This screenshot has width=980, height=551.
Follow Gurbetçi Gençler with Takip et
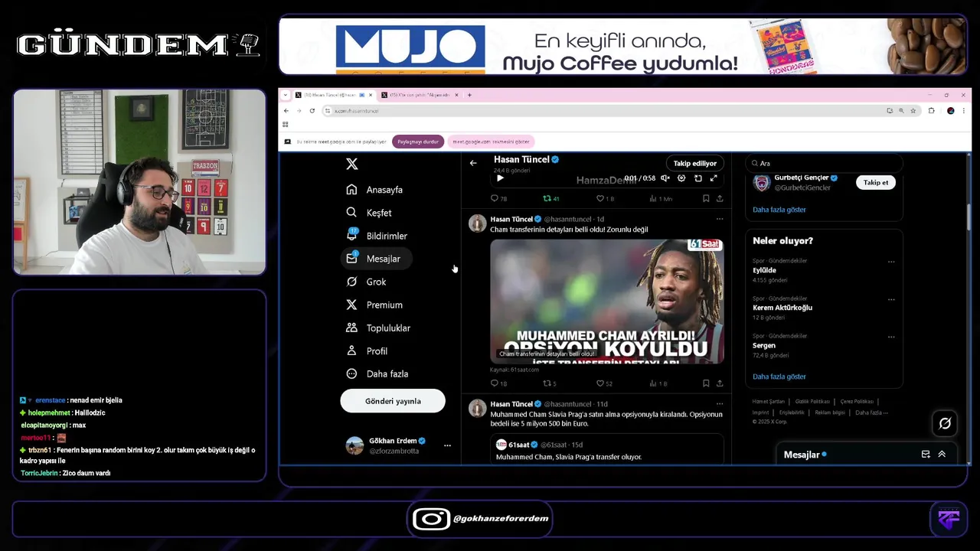pos(876,182)
